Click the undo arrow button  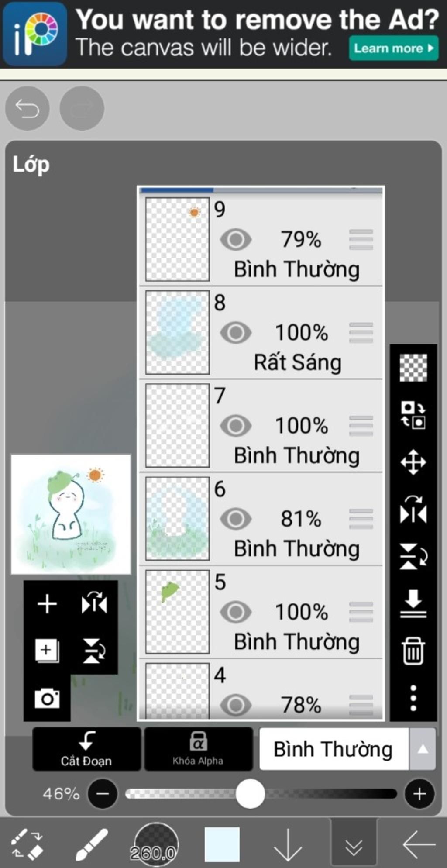tap(27, 108)
